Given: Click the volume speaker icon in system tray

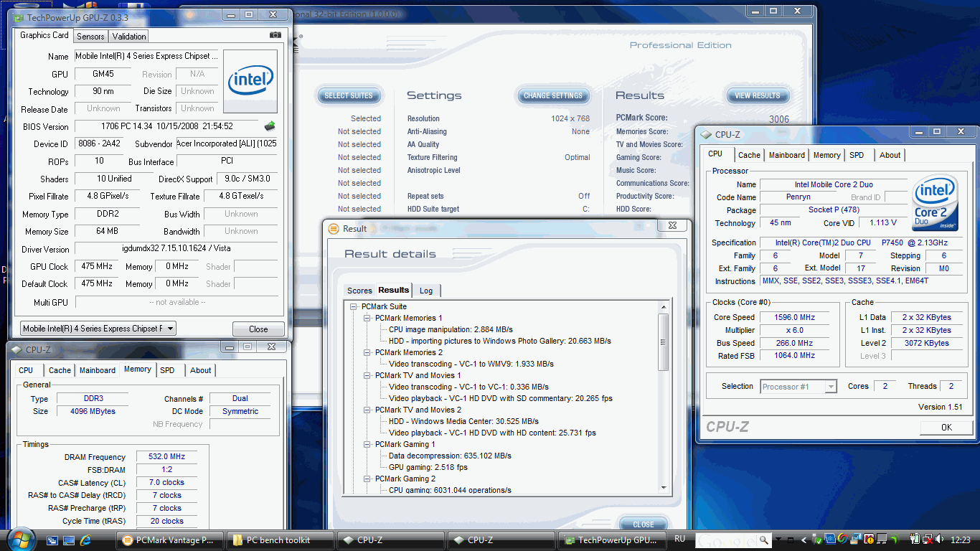Looking at the screenshot, I should (941, 540).
